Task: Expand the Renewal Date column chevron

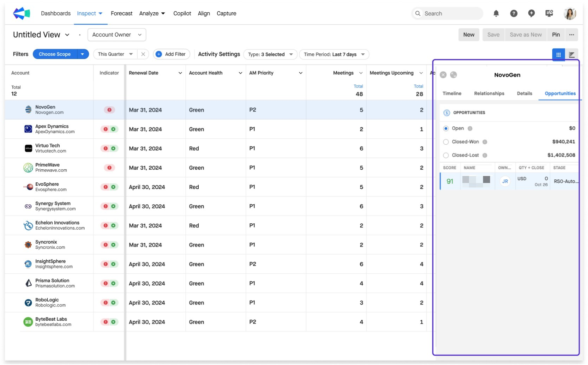Action: pyautogui.click(x=180, y=73)
